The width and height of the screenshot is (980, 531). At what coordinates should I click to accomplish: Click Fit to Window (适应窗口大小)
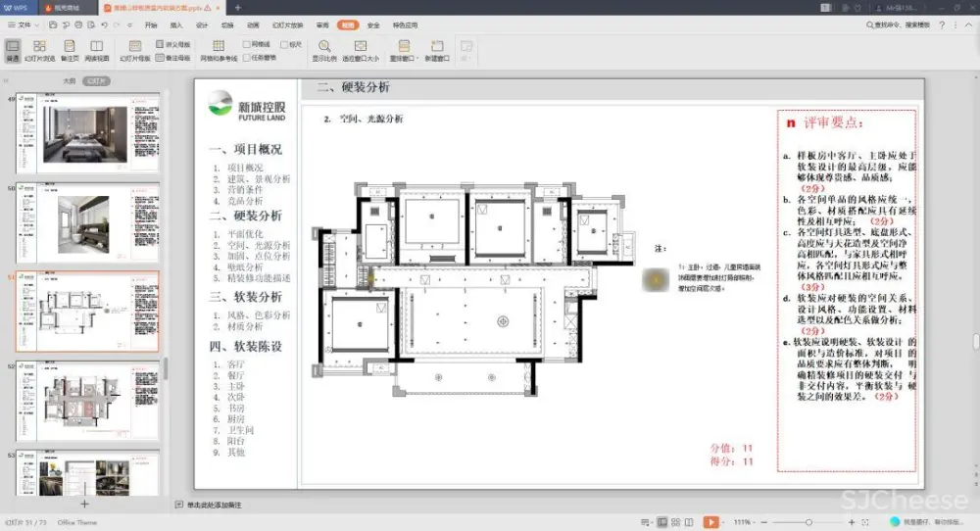click(x=360, y=50)
